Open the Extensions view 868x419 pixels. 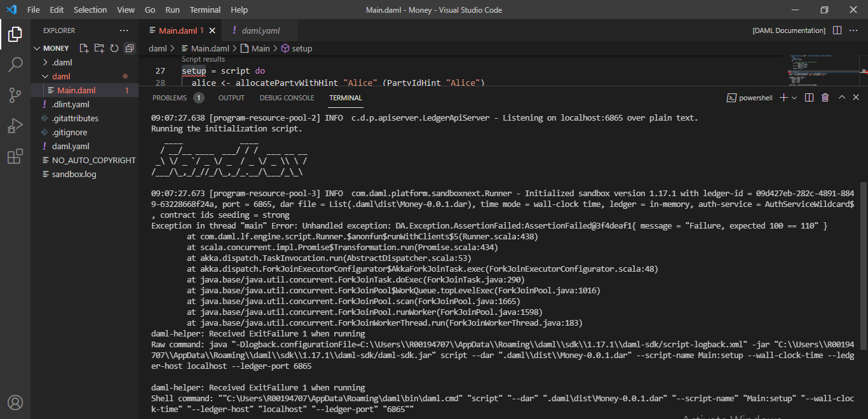pos(15,157)
